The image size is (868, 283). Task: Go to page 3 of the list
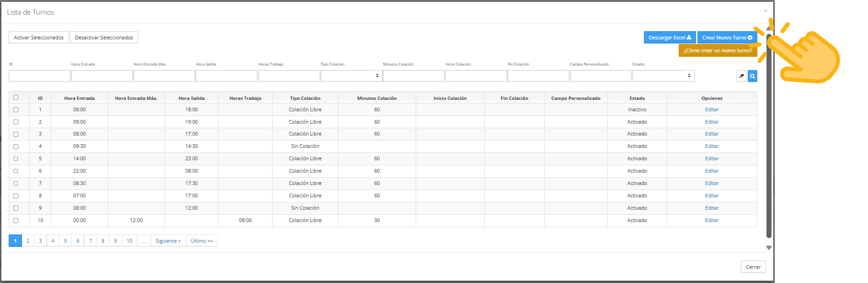click(40, 241)
